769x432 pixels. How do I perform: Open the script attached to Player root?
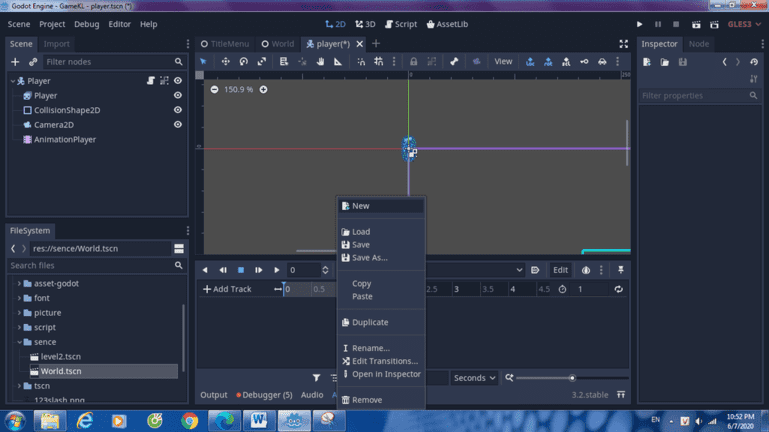[150, 81]
